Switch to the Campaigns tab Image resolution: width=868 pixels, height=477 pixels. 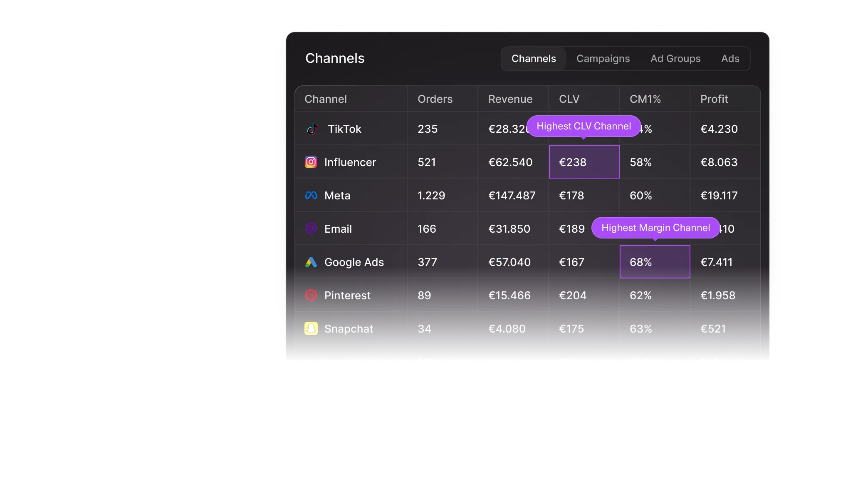click(x=603, y=59)
